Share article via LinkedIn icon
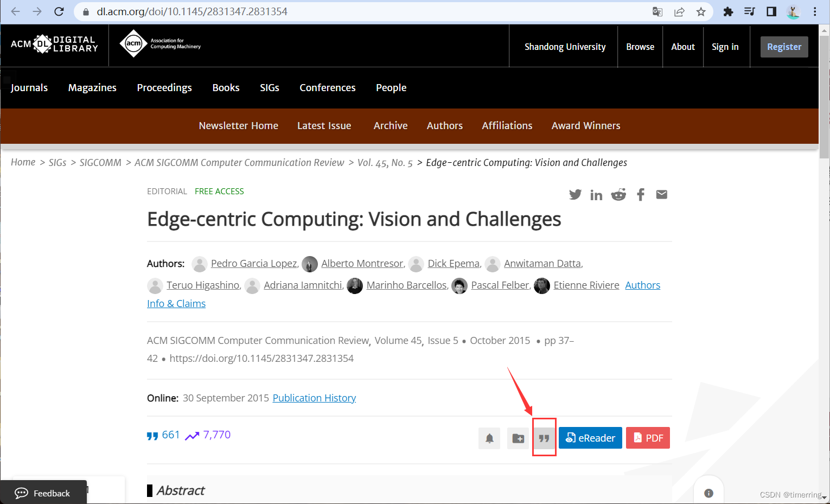 596,195
